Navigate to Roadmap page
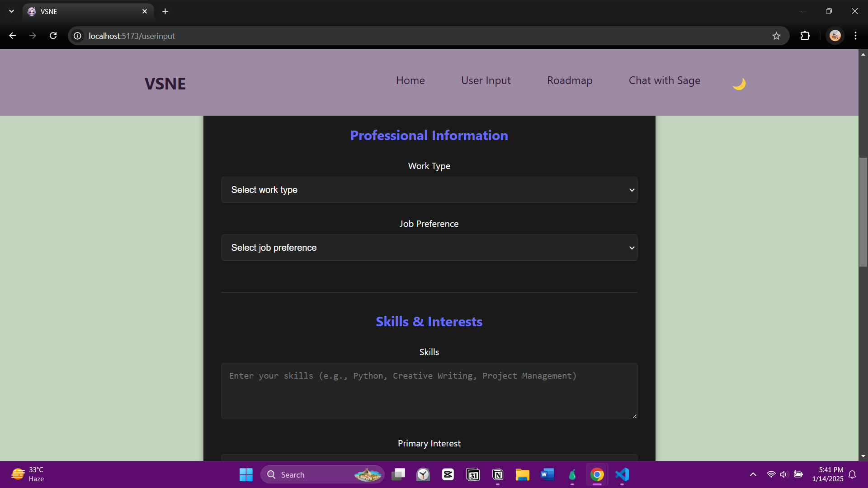The width and height of the screenshot is (868, 488). pos(570,80)
